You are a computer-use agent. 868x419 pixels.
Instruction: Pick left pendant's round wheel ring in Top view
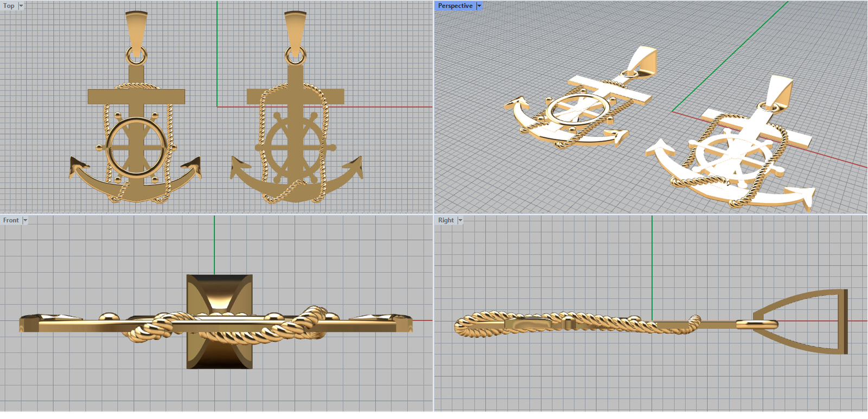(x=110, y=147)
